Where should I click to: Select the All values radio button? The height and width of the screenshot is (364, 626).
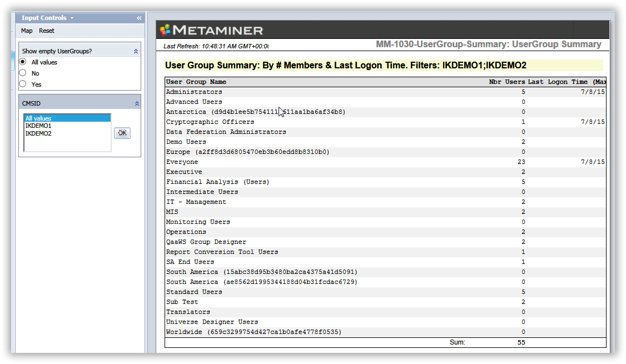click(23, 62)
